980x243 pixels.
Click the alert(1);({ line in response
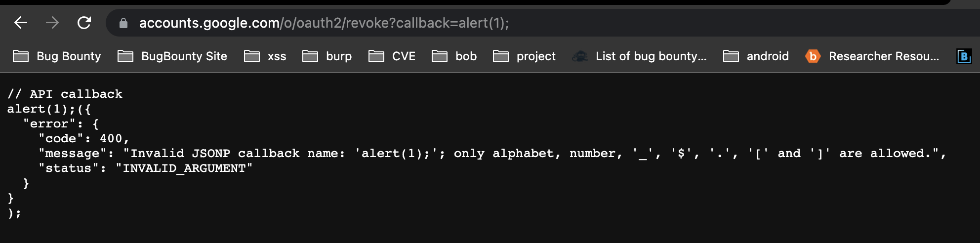[x=49, y=109]
